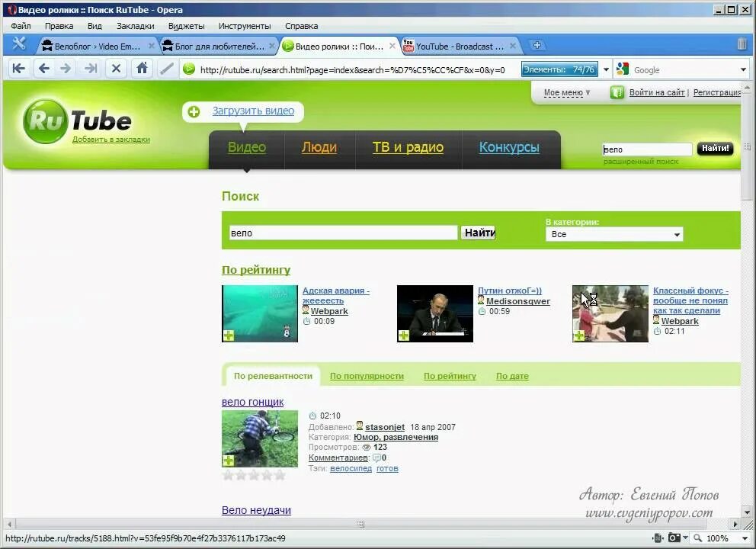Open the В категории Все dropdown

(614, 234)
